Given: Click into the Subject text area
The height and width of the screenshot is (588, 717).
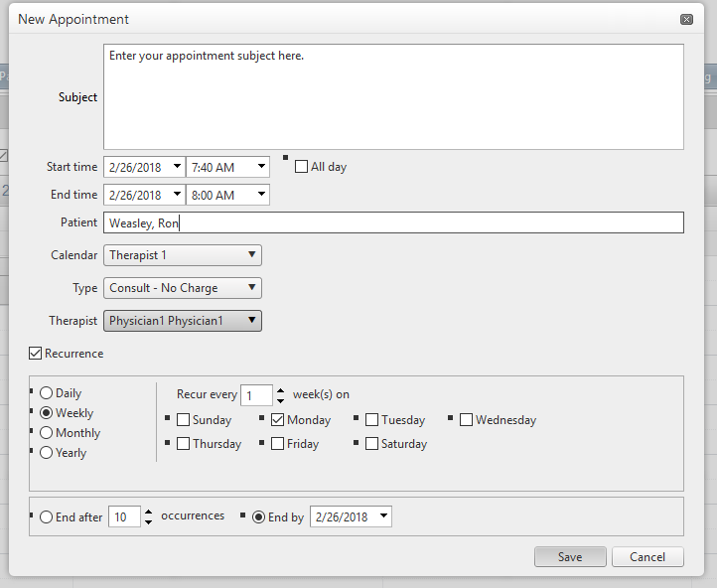Looking at the screenshot, I should pyautogui.click(x=393, y=96).
